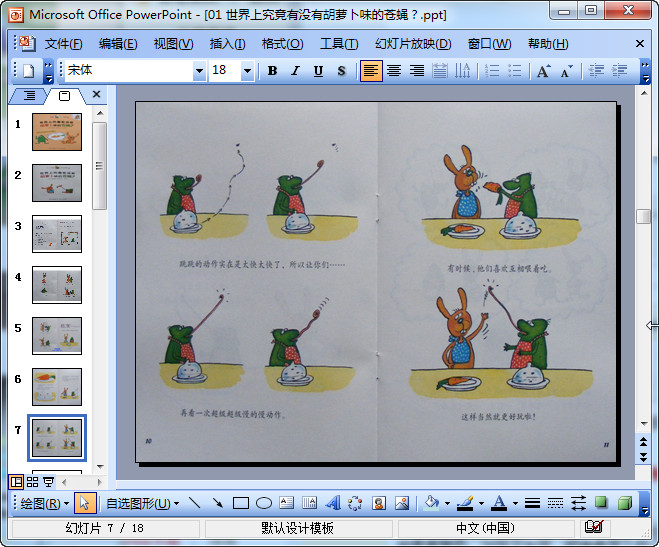This screenshot has height=547, width=659.
Task: Expand formatting toolbar overflow options
Action: tap(645, 71)
